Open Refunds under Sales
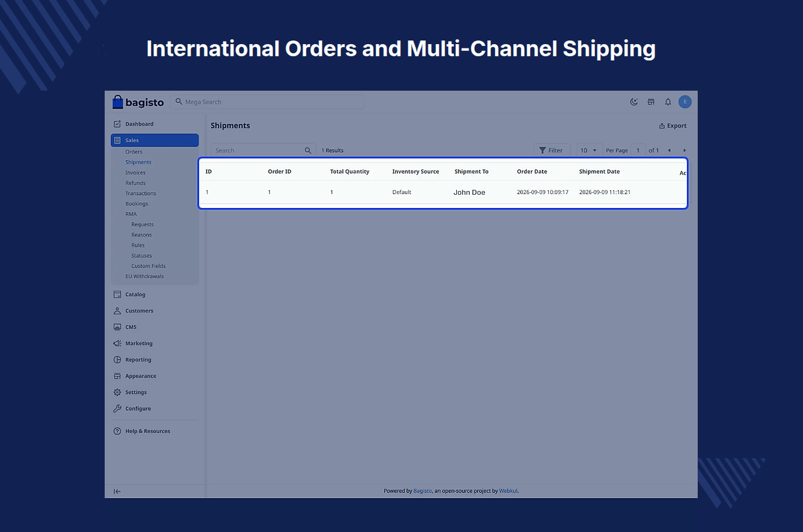 (135, 183)
